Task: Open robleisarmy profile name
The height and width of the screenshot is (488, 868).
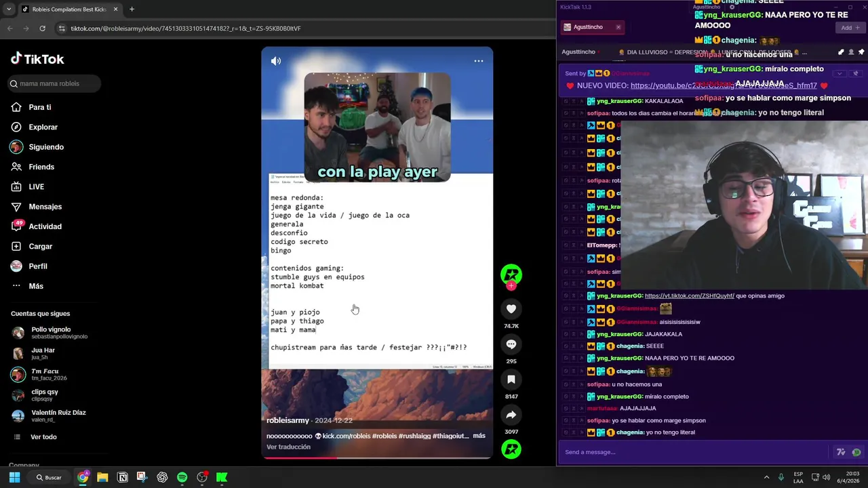Action: [288, 420]
